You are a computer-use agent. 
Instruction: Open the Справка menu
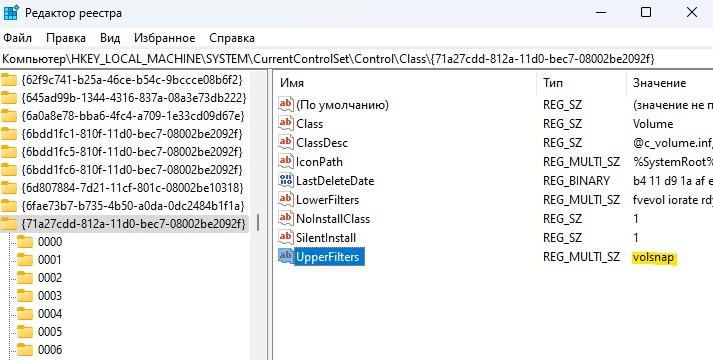[x=232, y=38]
